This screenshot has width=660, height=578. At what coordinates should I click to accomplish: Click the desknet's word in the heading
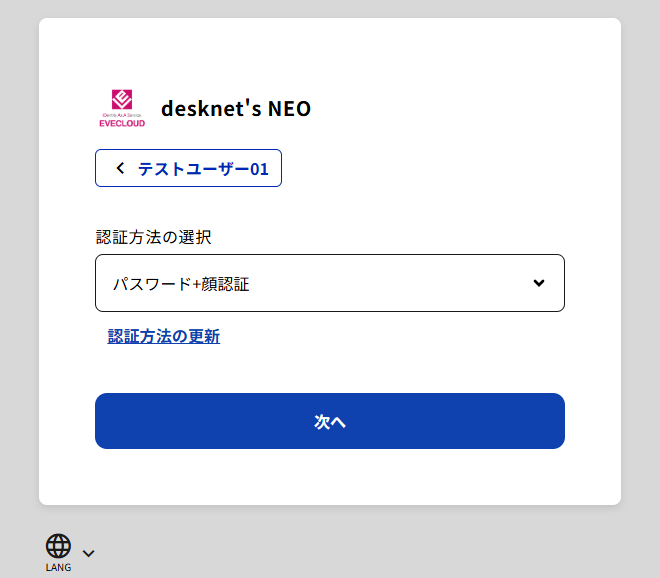pos(210,108)
